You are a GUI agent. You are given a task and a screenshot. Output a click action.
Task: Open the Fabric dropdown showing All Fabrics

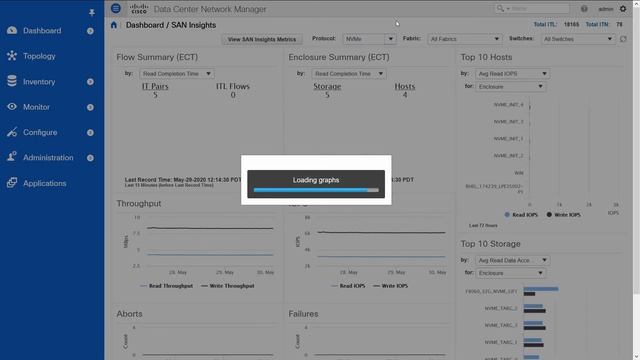click(x=465, y=39)
